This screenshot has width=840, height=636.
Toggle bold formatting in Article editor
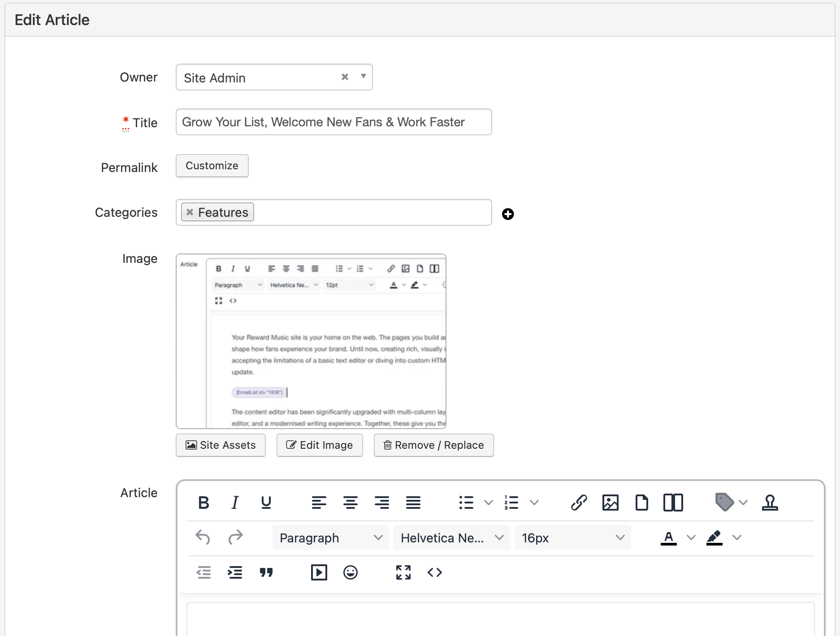(x=204, y=503)
